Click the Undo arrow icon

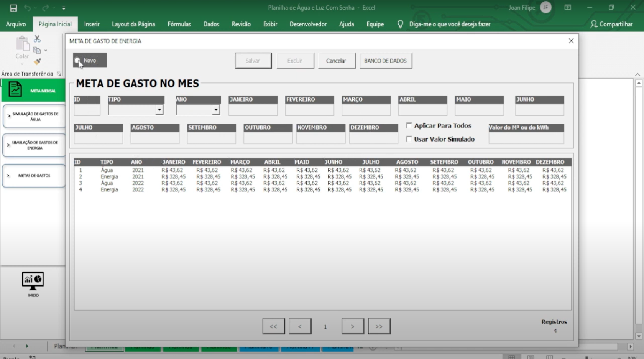coord(27,8)
